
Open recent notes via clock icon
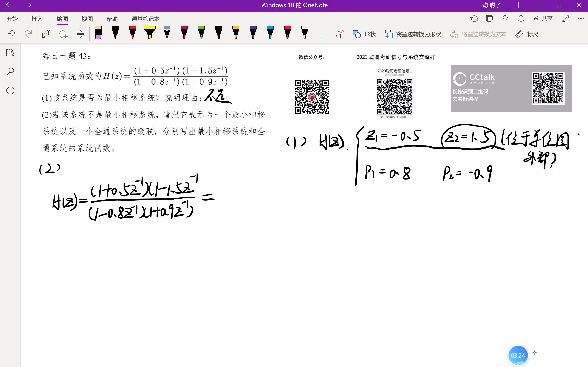(x=10, y=90)
